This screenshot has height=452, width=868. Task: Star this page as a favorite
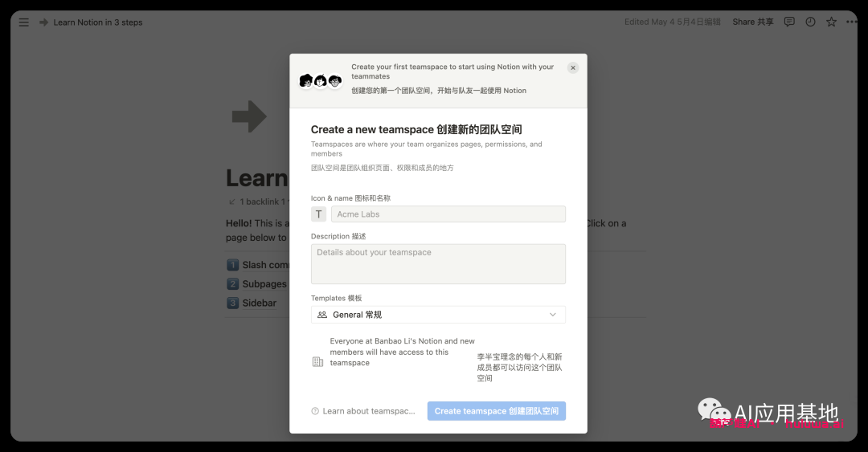[x=831, y=22]
